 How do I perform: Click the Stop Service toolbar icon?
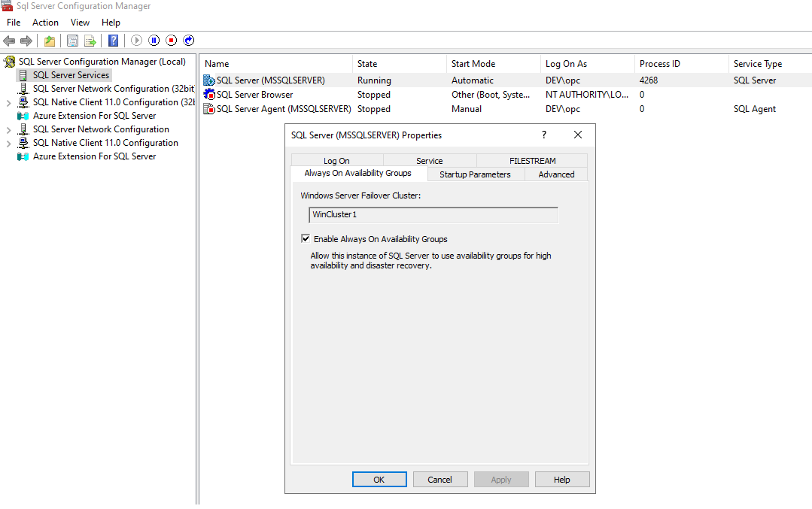point(172,41)
